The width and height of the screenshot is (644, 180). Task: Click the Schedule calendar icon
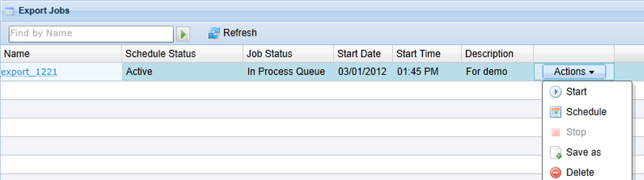[555, 112]
